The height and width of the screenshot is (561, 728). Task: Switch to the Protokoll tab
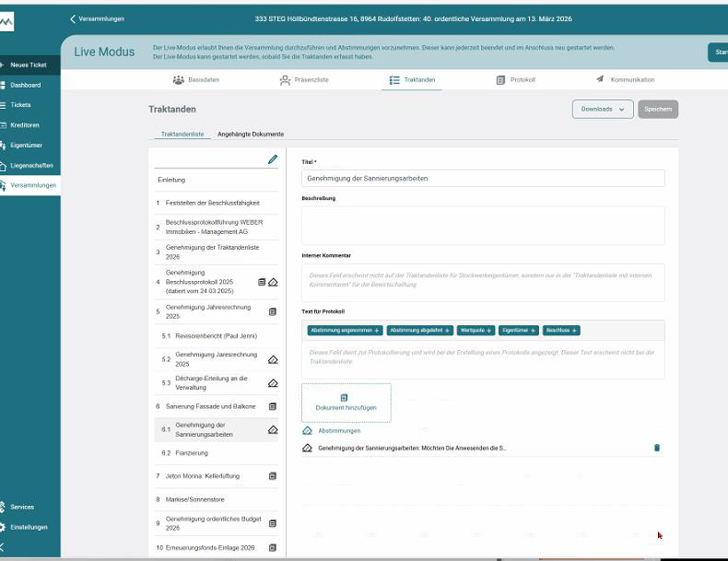pos(516,80)
